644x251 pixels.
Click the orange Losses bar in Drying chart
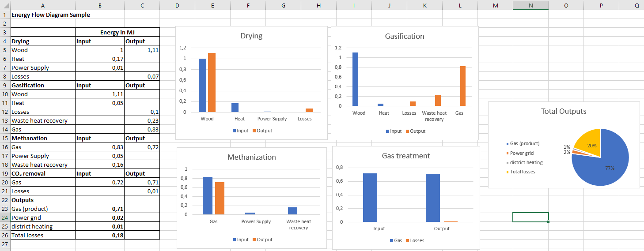(x=309, y=110)
